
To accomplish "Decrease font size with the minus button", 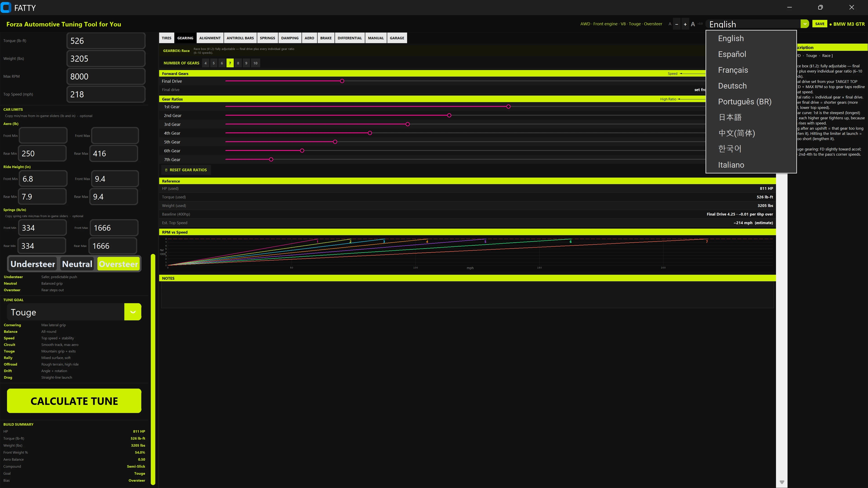I will pyautogui.click(x=677, y=24).
